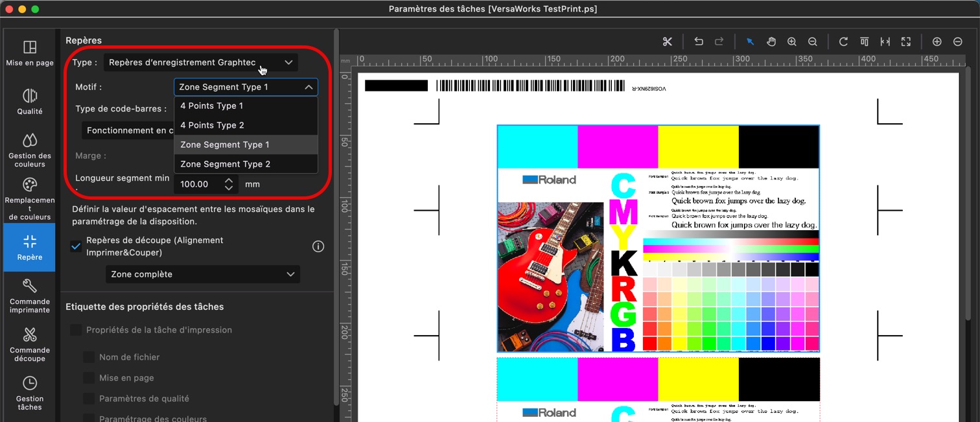Click the align-to-top icon
This screenshot has width=980, height=422.
(x=864, y=41)
